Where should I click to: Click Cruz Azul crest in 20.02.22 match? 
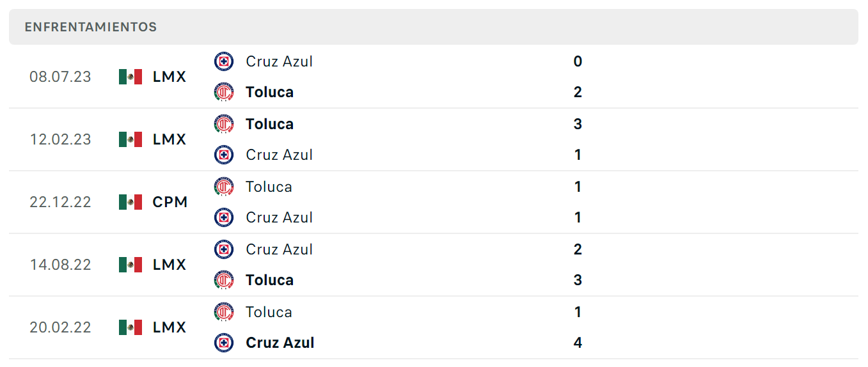(x=224, y=343)
